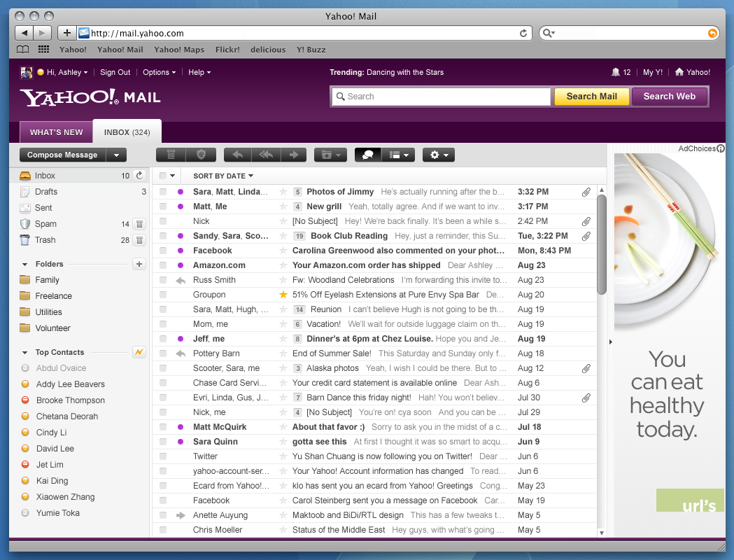
Task: Open the settings gear dropdown
Action: point(439,155)
